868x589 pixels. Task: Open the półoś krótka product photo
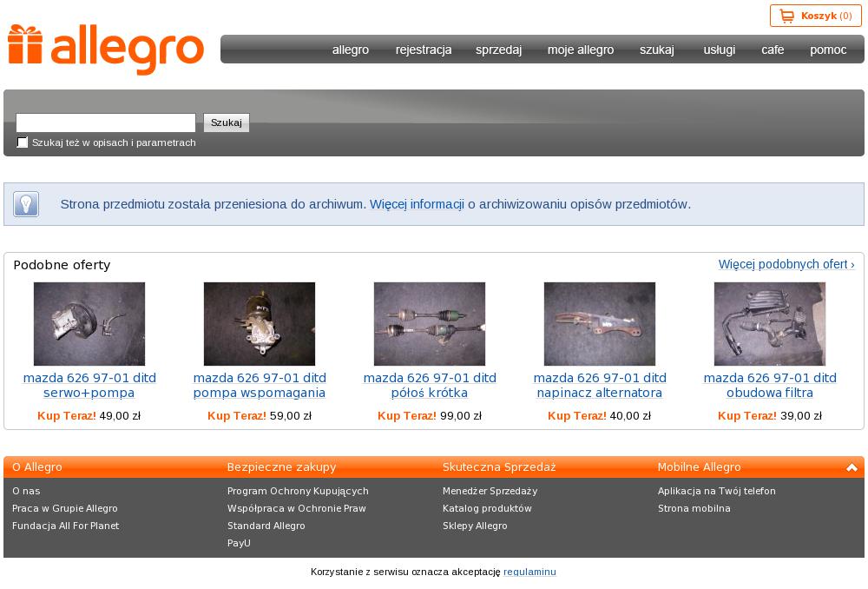click(430, 323)
